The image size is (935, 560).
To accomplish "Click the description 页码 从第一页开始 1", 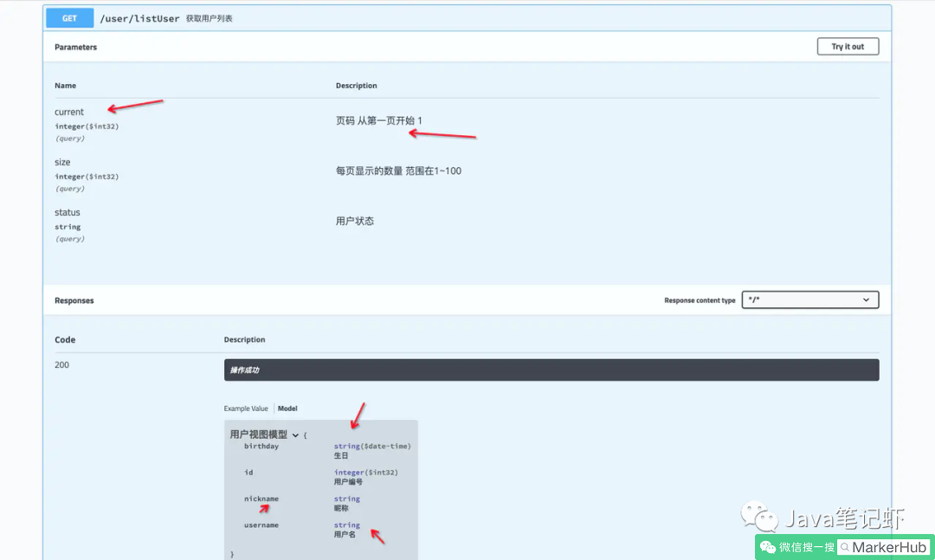I will pyautogui.click(x=378, y=120).
